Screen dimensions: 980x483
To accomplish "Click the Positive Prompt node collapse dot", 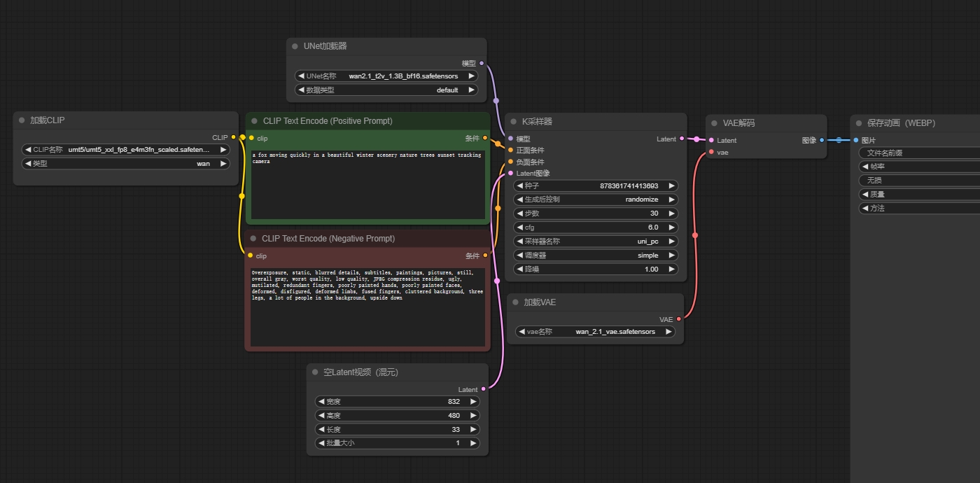I will point(255,121).
